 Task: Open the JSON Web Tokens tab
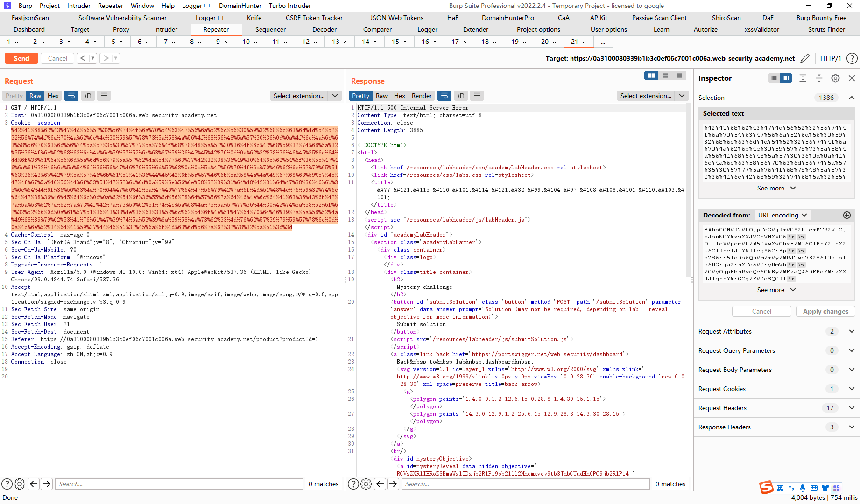pos(396,18)
